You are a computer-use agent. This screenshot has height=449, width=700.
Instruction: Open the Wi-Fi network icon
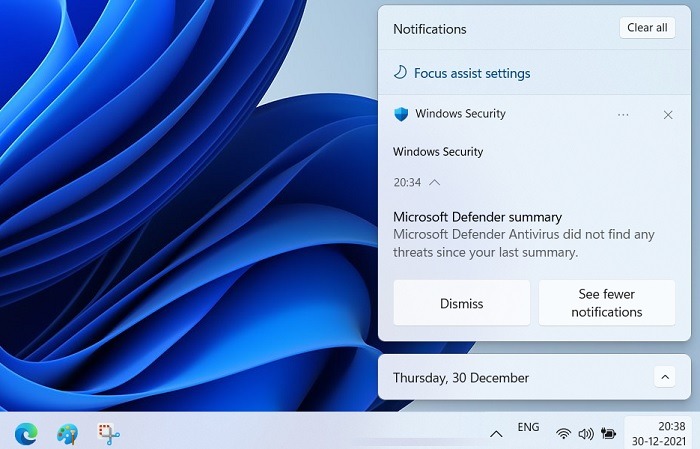pyautogui.click(x=563, y=433)
